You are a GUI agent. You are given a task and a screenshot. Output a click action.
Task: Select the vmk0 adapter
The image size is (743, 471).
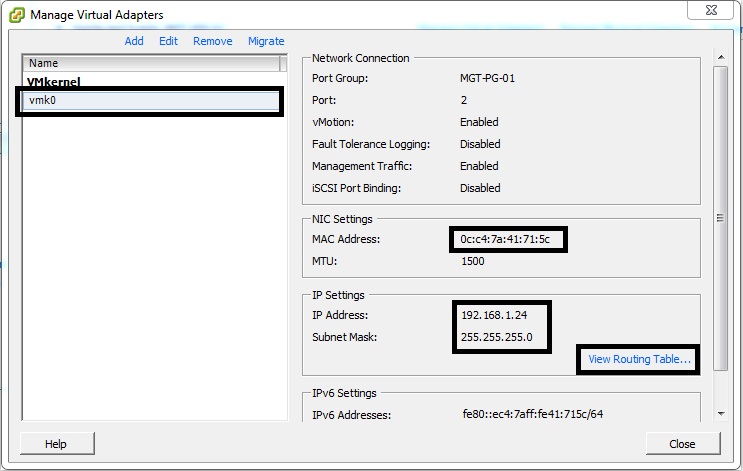pyautogui.click(x=150, y=101)
